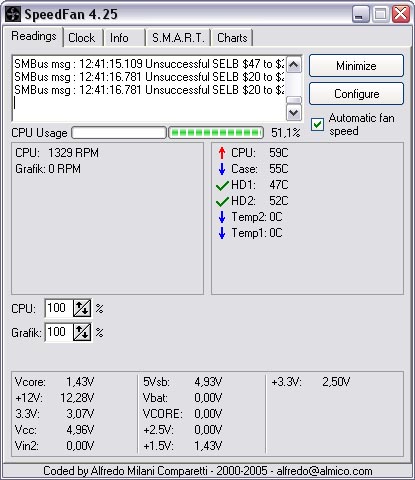Click the blue down arrow beside Case temperature

click(x=222, y=169)
